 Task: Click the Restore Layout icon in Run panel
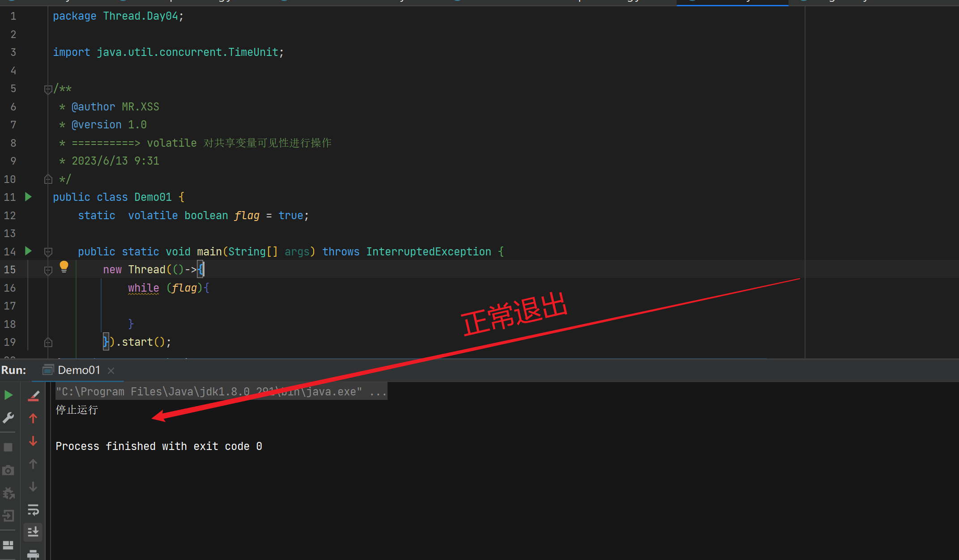pyautogui.click(x=8, y=545)
